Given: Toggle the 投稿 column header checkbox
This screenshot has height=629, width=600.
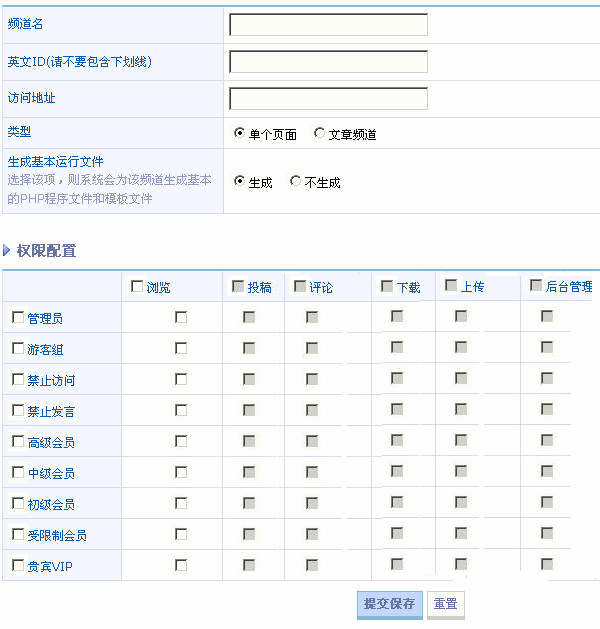Looking at the screenshot, I should pyautogui.click(x=238, y=286).
